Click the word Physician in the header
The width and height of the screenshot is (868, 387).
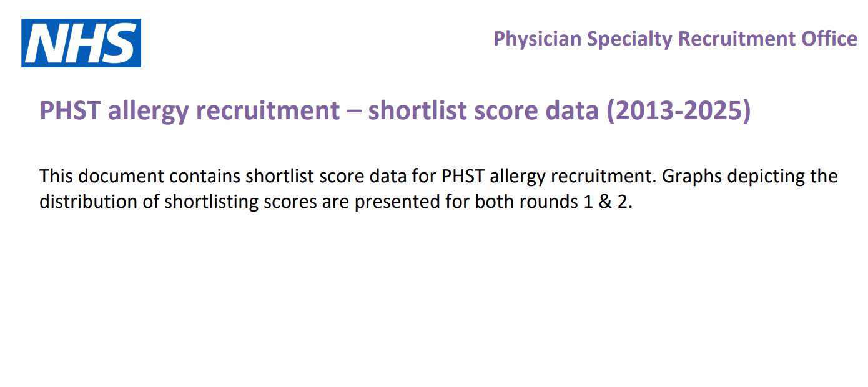click(536, 39)
